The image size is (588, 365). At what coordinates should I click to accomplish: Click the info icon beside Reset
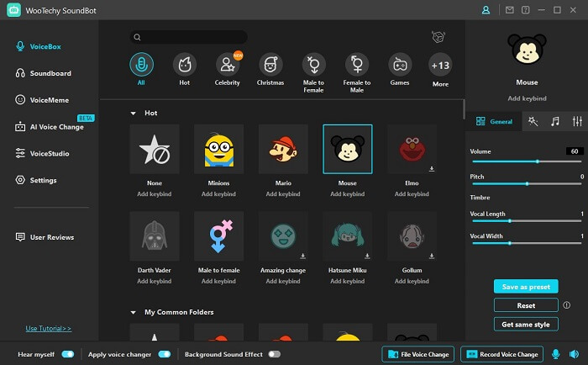tap(566, 305)
